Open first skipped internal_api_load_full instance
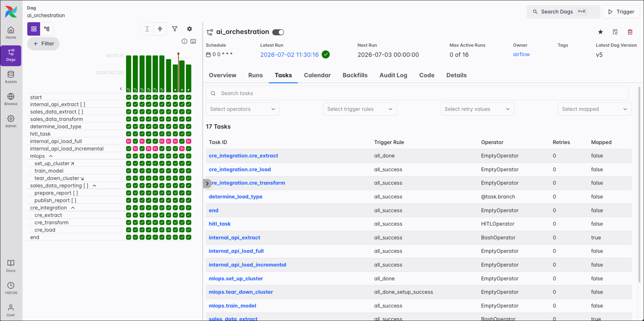Image resolution: width=644 pixels, height=321 pixels. pos(129,141)
